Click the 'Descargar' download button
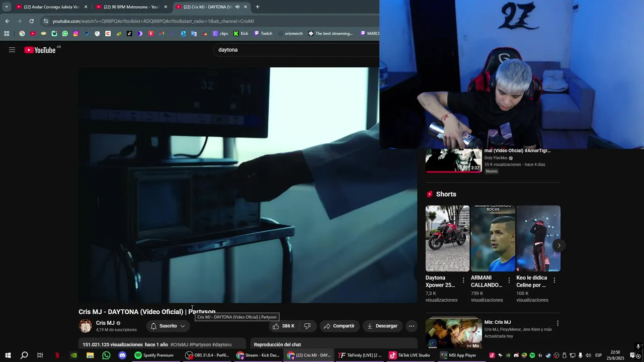The height and width of the screenshot is (362, 644). 382,326
